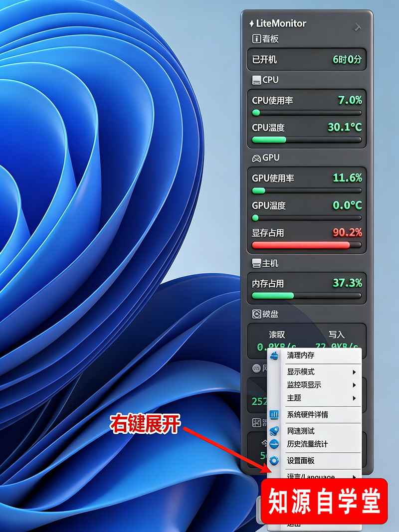
Task: Click the memory usage value 37.3%
Action: (348, 283)
